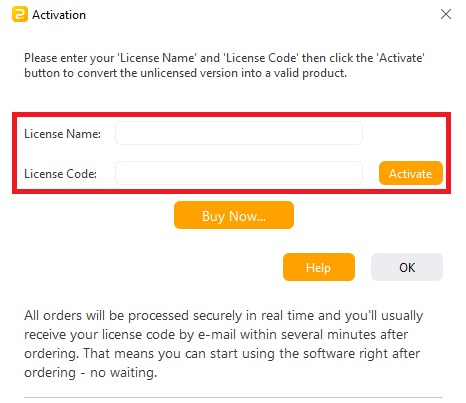Click the instruction line starting 'Please enter your'
466x403 pixels.
224,58
